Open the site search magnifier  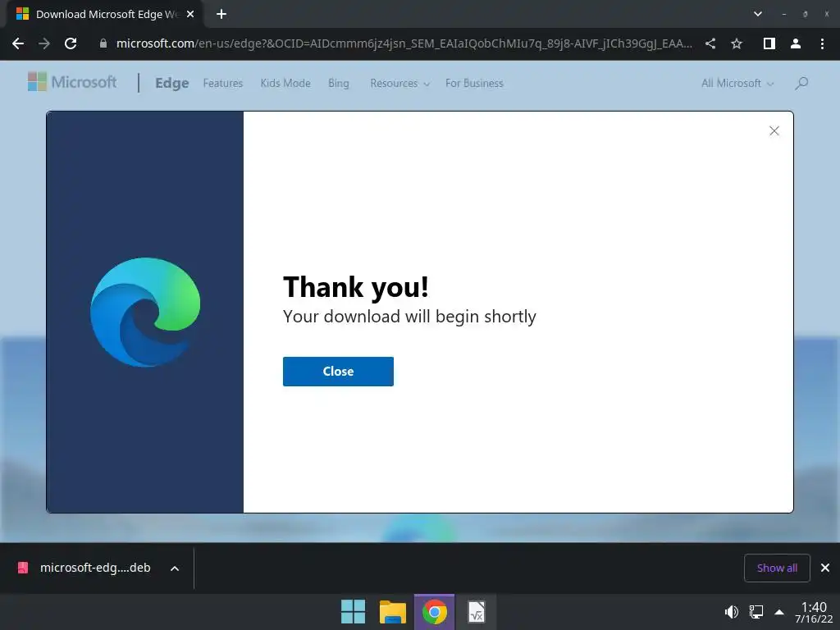pyautogui.click(x=801, y=83)
